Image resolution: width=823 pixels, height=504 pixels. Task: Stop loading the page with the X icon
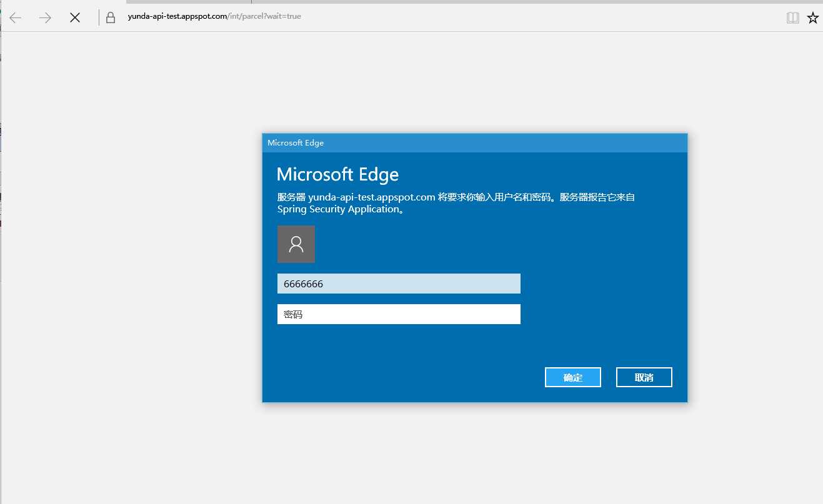[75, 18]
